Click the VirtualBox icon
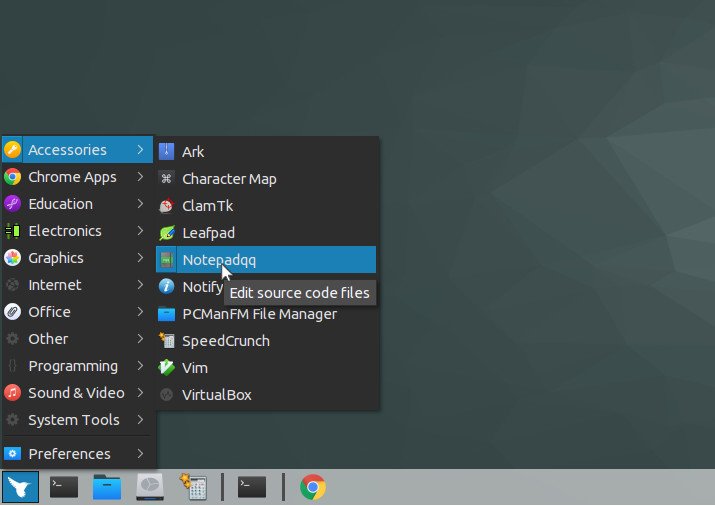715x506 pixels. [166, 394]
